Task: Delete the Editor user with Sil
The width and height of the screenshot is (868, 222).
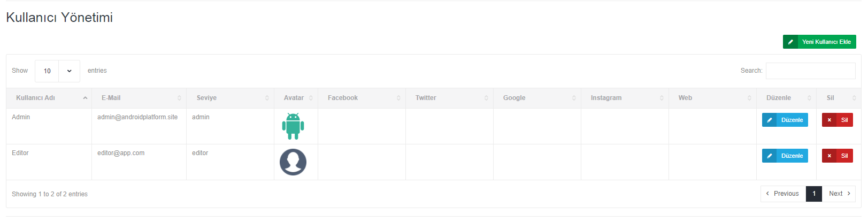Action: coord(837,156)
